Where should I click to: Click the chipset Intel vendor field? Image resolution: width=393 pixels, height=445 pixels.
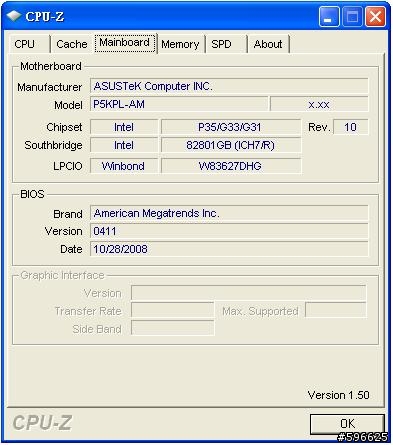(124, 127)
